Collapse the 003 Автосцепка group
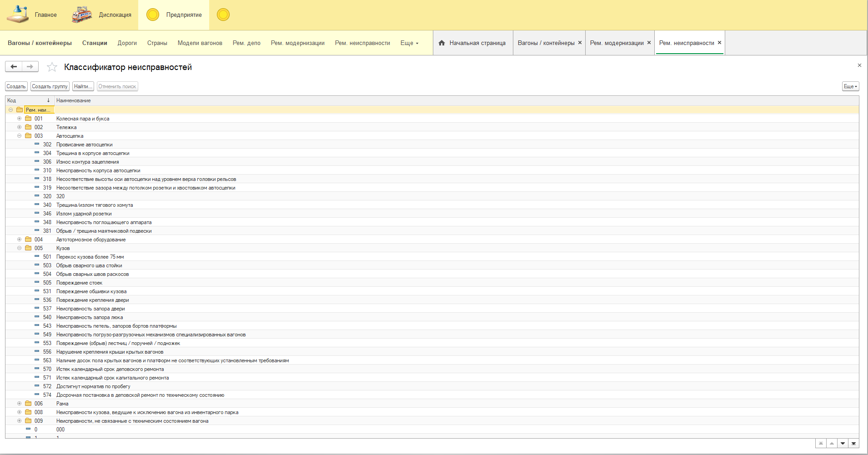 tap(19, 136)
